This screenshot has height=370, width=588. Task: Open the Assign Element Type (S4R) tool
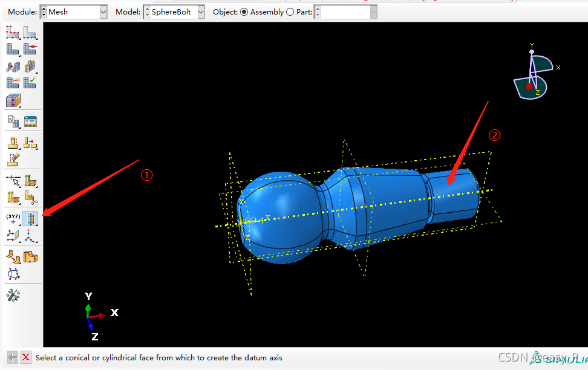tap(12, 82)
